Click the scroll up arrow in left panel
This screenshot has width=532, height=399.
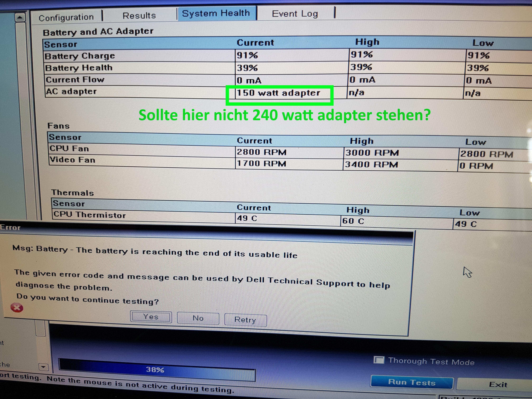coord(20,18)
